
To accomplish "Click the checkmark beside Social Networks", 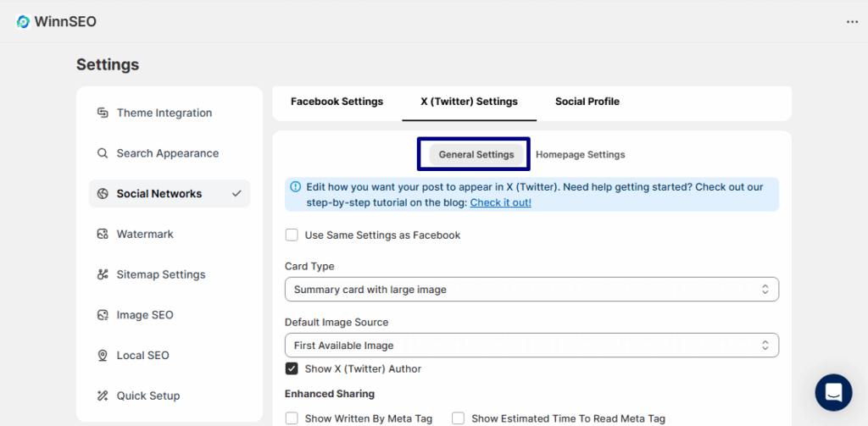I will tap(237, 194).
